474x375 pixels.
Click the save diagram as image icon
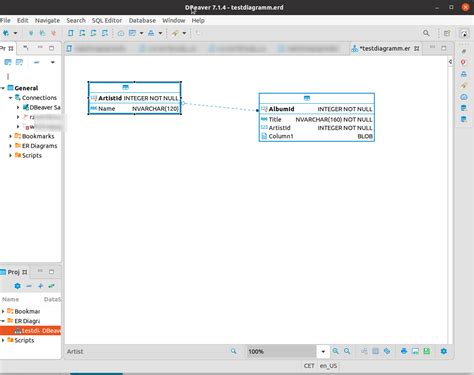click(415, 351)
